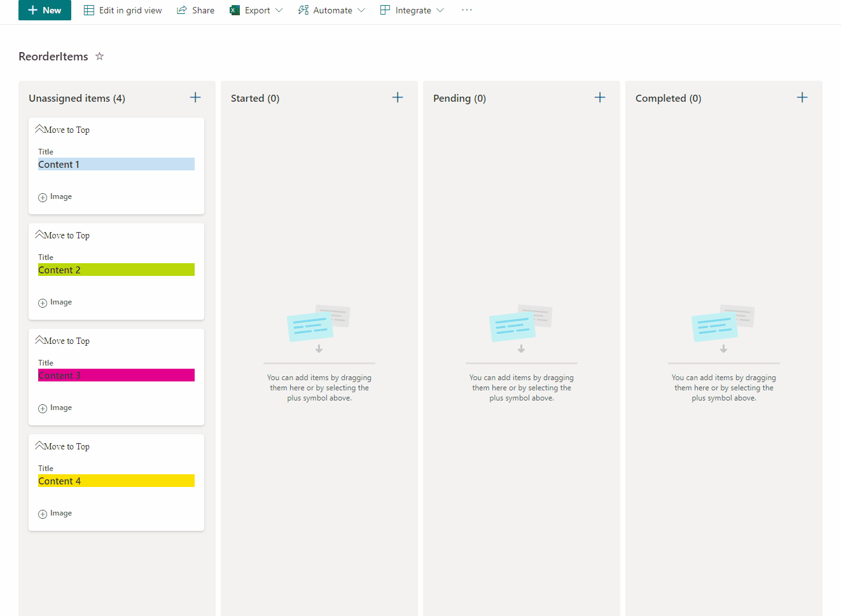Select the Content 1 blue title

point(116,164)
